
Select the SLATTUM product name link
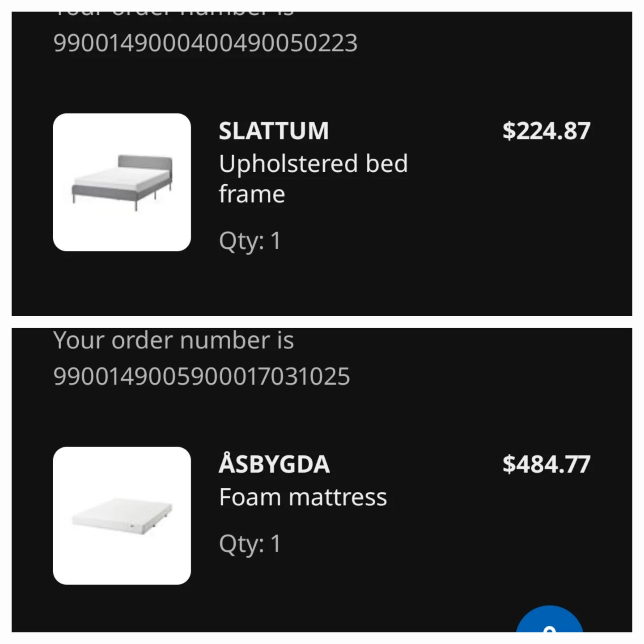click(273, 131)
